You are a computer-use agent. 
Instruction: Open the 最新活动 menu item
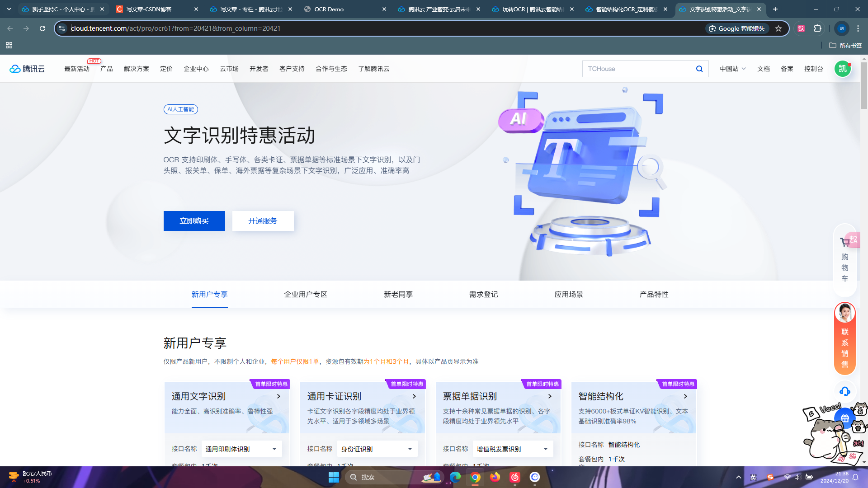77,69
